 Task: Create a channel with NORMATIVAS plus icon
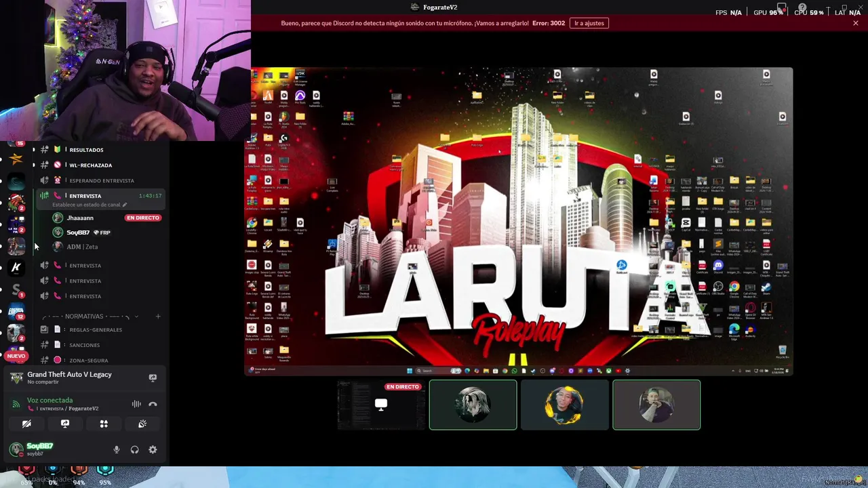pyautogui.click(x=158, y=317)
